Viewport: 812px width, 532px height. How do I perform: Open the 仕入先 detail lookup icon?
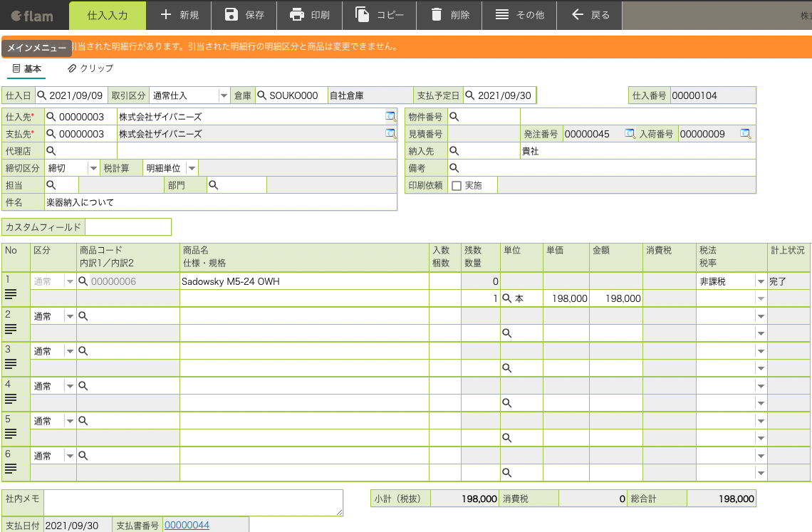click(390, 117)
